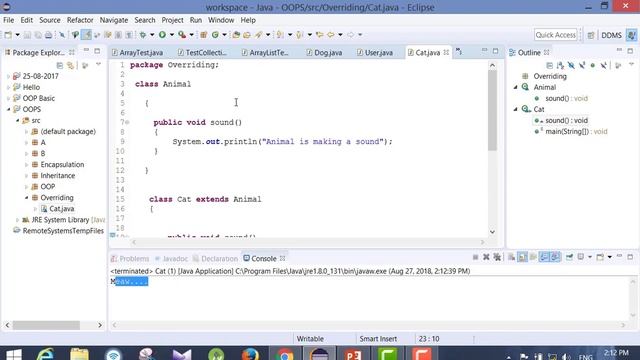Toggle Hide Fields in Outline toolbar
Viewport: 640px width, 360px height.
(571, 65)
